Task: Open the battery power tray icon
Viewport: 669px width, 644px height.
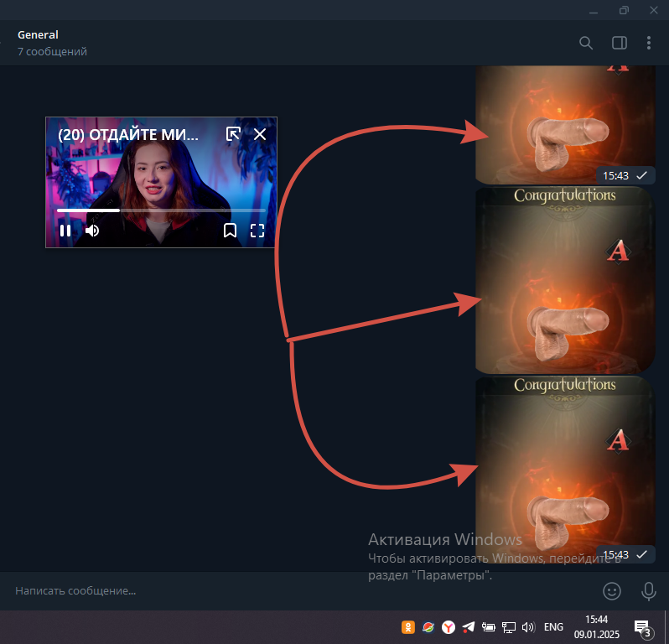Action: [488, 627]
